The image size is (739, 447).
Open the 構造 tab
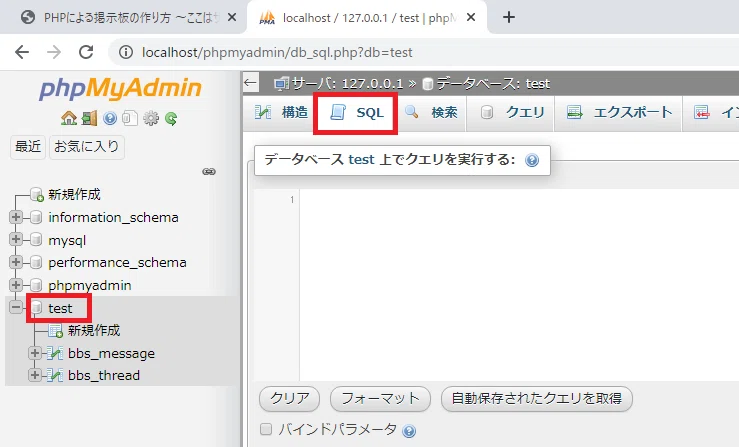(281, 112)
